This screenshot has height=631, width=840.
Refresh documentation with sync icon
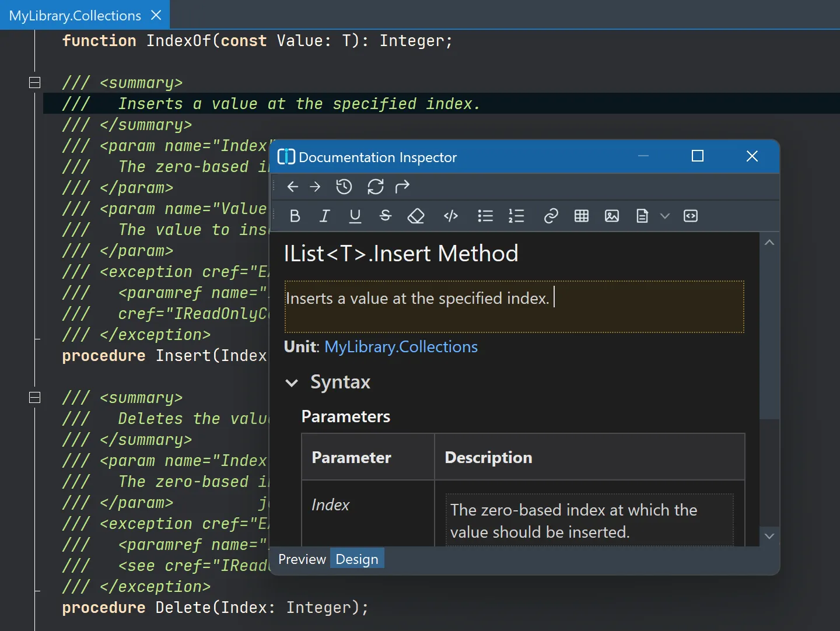tap(375, 187)
